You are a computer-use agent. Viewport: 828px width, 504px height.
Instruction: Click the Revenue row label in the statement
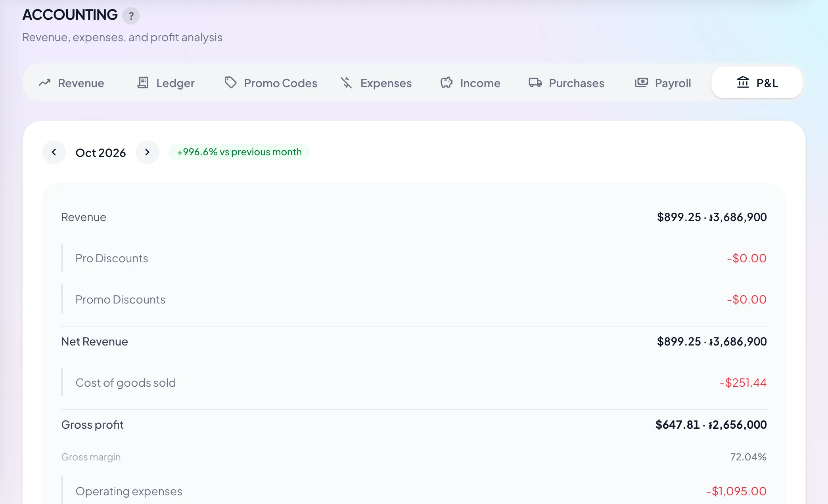84,217
